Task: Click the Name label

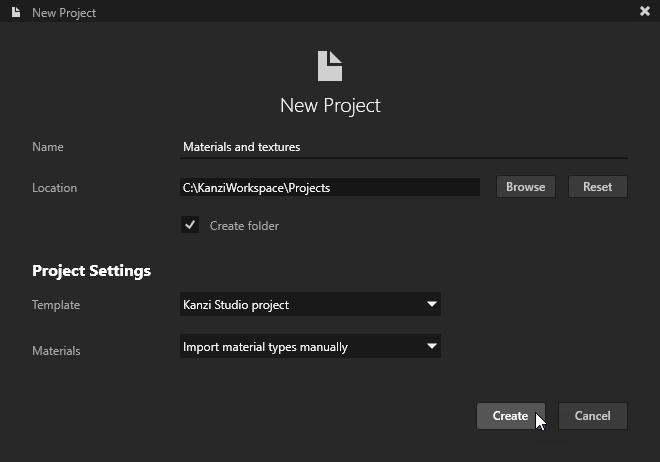Action: coord(48,147)
